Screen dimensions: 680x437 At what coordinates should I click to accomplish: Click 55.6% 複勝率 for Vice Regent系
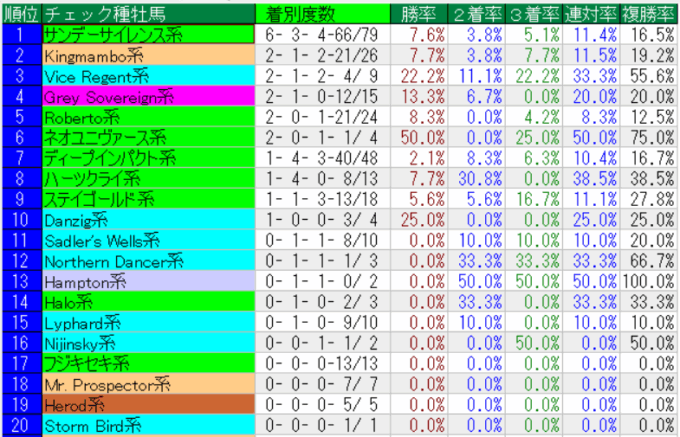click(x=648, y=76)
